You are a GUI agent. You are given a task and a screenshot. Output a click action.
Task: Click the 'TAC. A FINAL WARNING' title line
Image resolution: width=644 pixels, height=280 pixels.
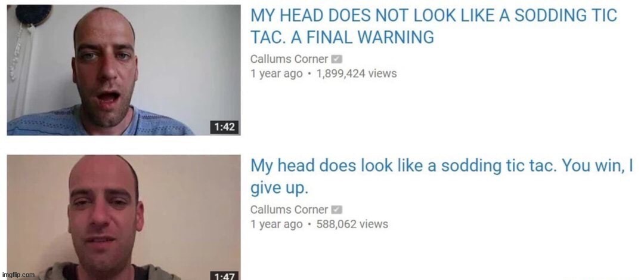(342, 38)
